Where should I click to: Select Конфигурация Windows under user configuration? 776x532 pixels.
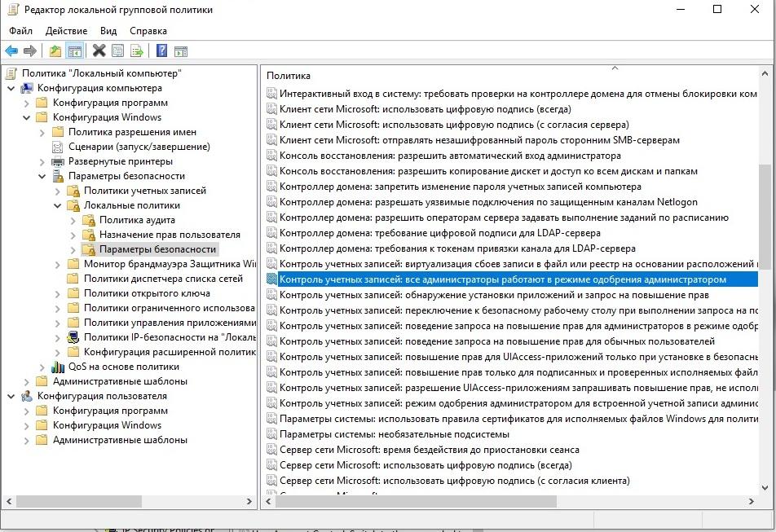(x=107, y=425)
